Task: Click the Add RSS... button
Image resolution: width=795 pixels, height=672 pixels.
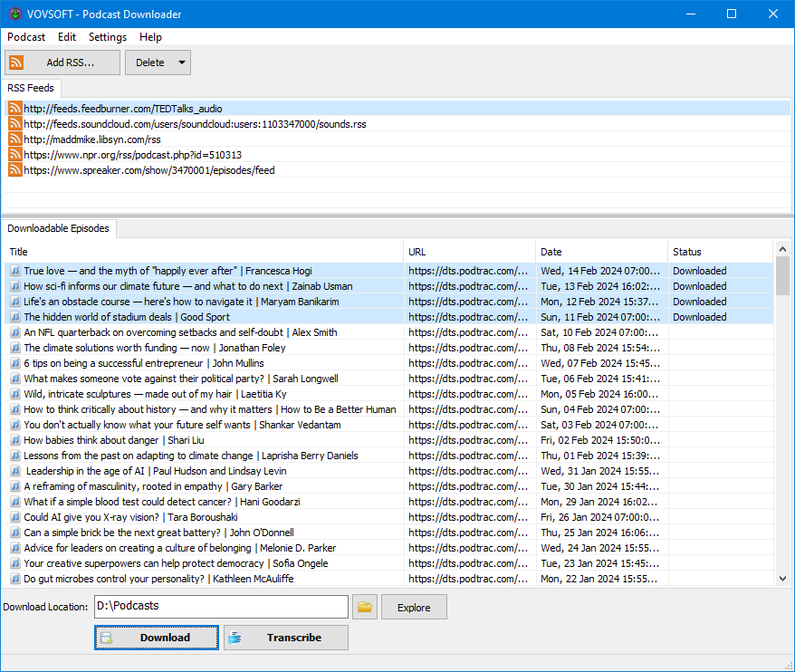Action: tap(62, 62)
